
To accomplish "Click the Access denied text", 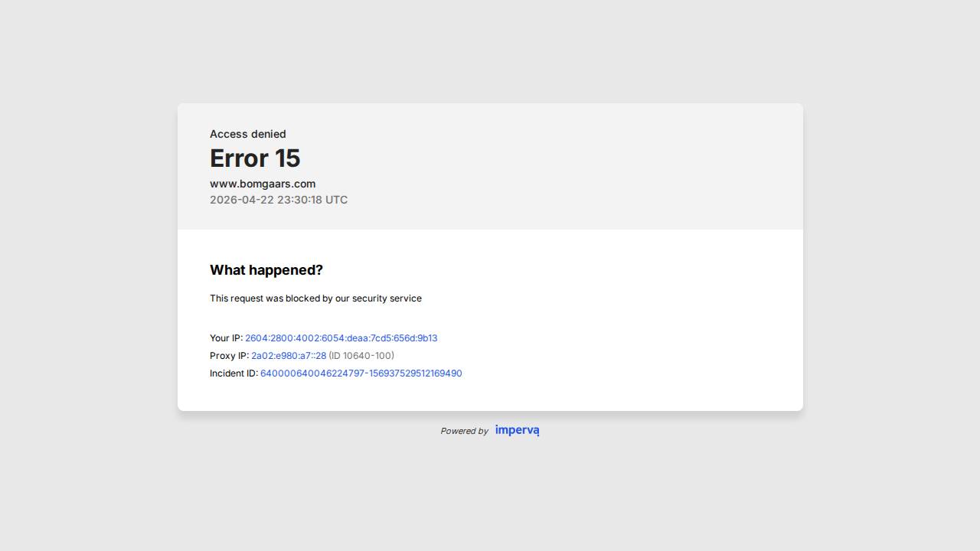I will pyautogui.click(x=247, y=134).
